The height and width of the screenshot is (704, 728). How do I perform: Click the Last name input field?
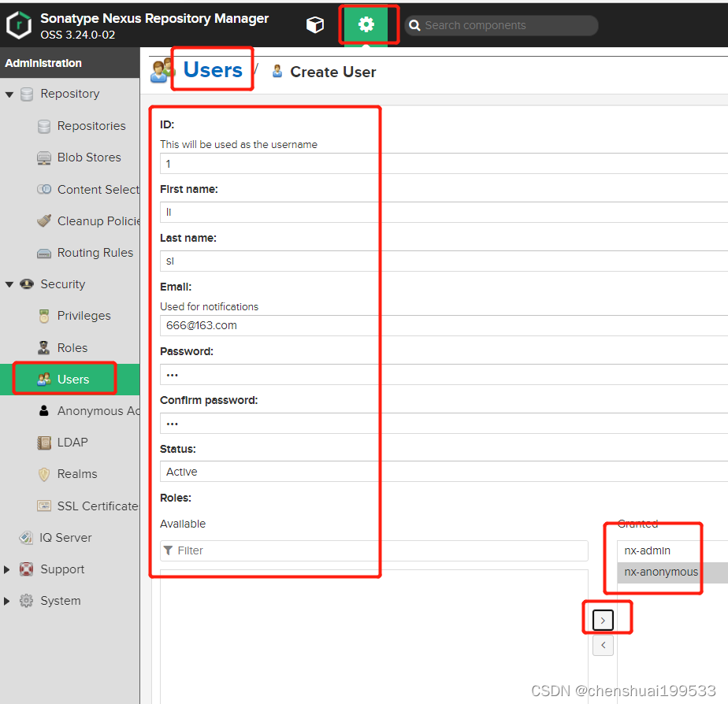444,261
